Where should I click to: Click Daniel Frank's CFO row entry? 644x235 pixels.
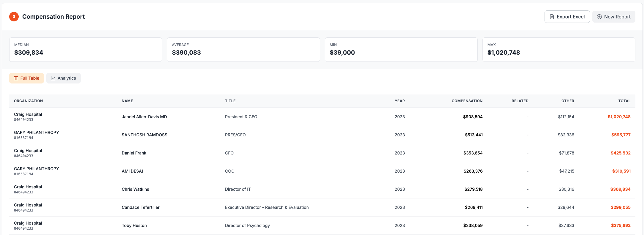[x=134, y=153]
